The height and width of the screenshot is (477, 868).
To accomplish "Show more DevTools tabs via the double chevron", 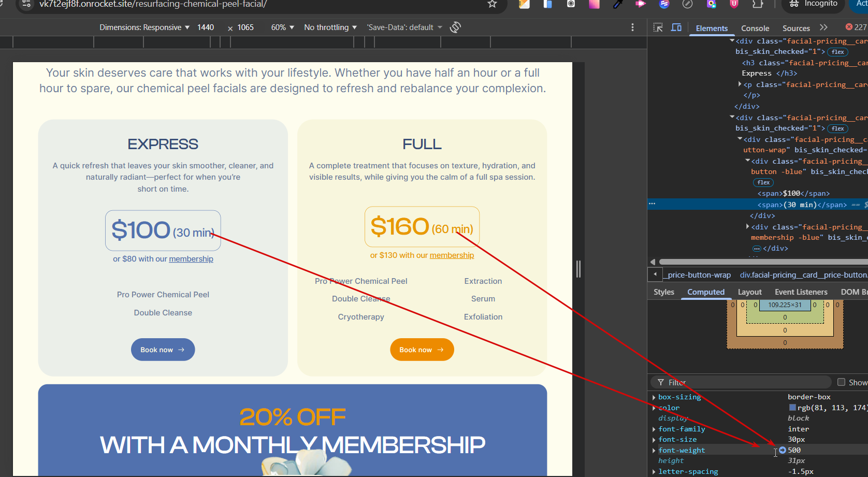I will coord(823,27).
